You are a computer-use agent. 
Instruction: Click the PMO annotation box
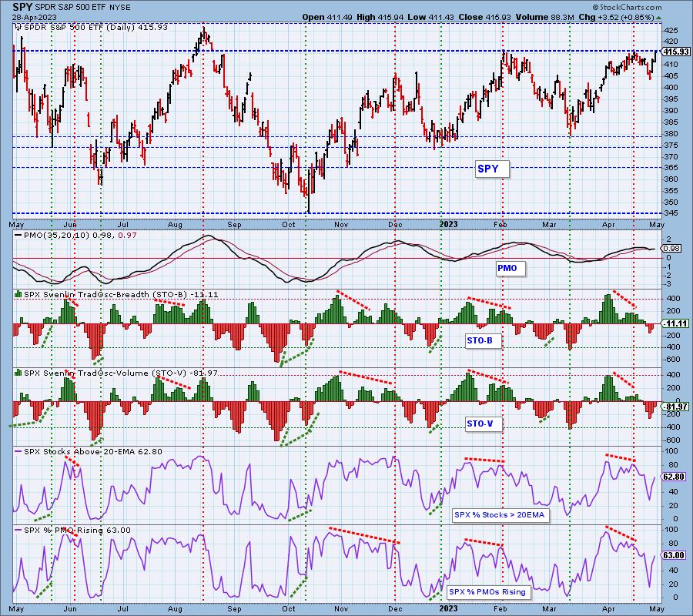click(511, 268)
